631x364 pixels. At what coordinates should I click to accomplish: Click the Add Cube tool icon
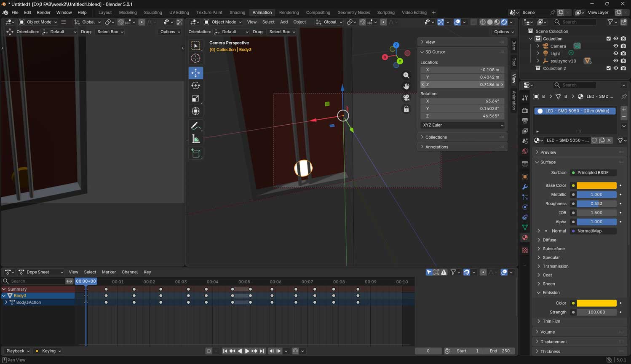pos(195,153)
